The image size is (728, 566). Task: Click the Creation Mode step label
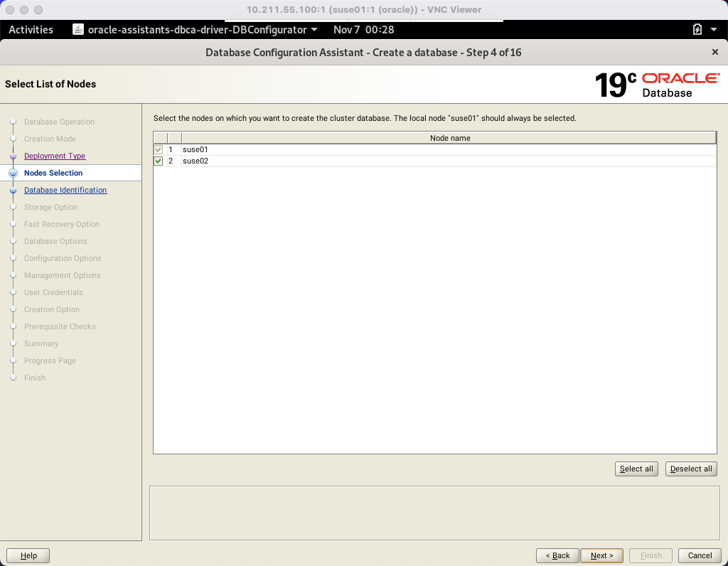tap(50, 139)
